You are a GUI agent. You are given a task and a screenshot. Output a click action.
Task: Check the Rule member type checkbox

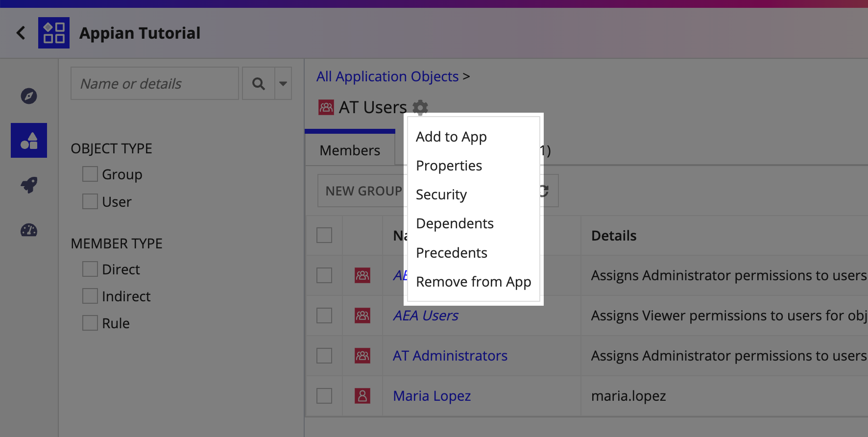(x=90, y=323)
